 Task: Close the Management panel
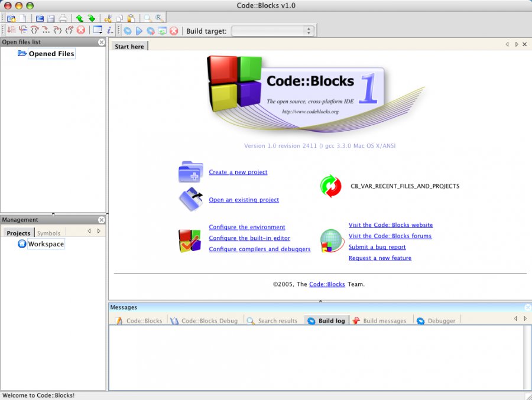click(102, 220)
